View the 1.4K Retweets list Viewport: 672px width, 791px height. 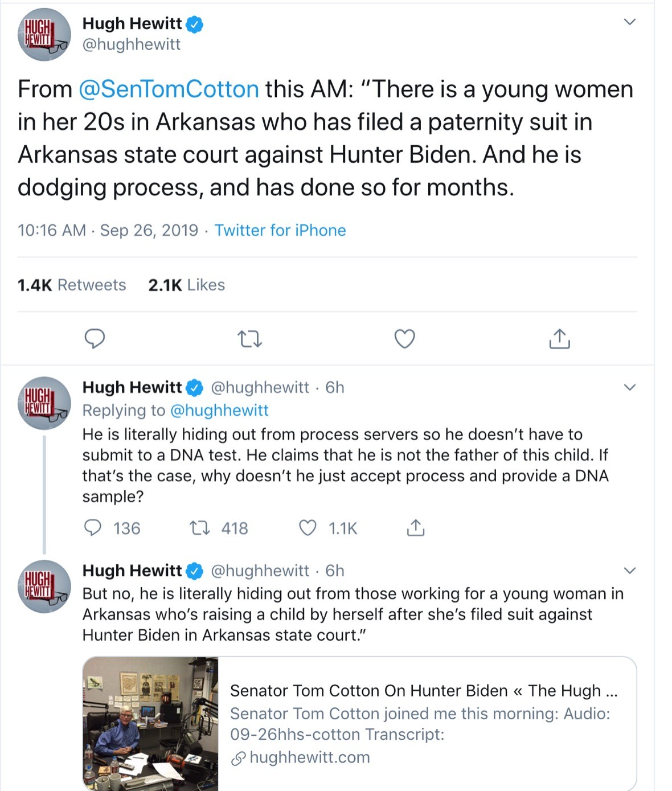coord(72,285)
